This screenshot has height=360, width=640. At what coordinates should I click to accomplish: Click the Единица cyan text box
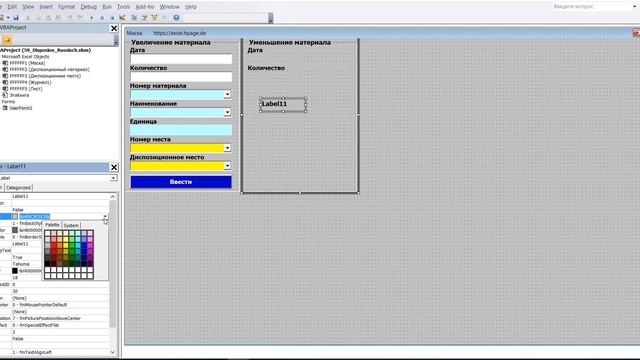click(181, 130)
